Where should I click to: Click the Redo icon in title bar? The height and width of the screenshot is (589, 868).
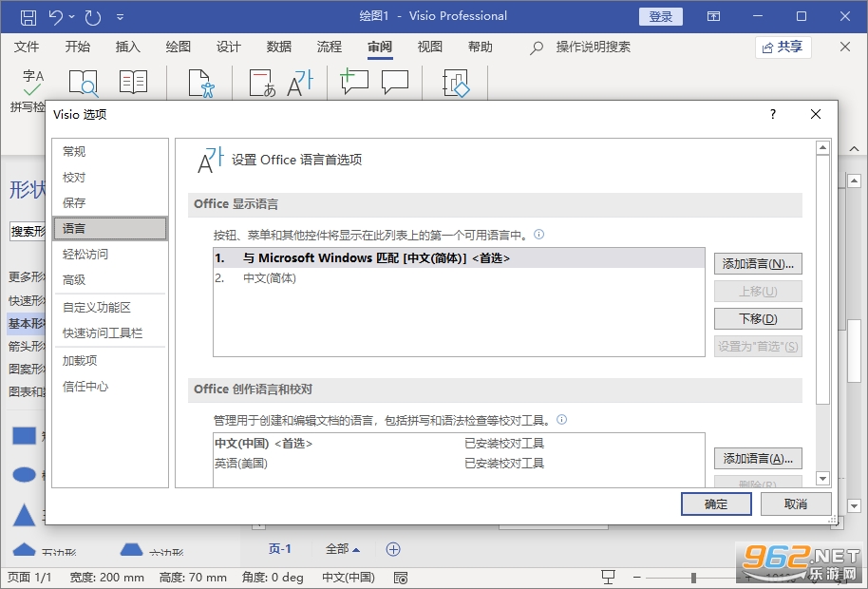[x=93, y=17]
